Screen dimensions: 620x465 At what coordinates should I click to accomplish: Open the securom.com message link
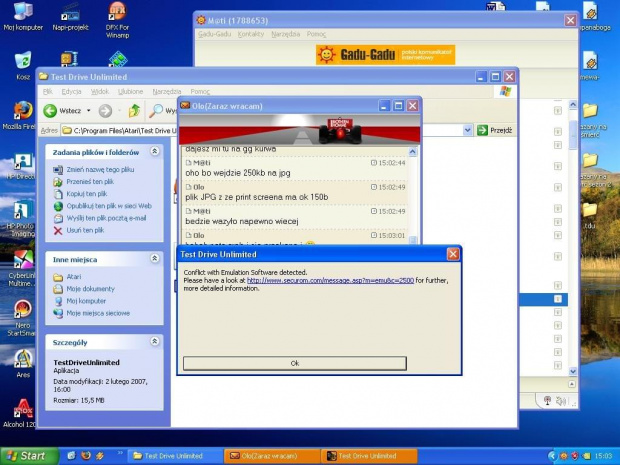point(330,280)
